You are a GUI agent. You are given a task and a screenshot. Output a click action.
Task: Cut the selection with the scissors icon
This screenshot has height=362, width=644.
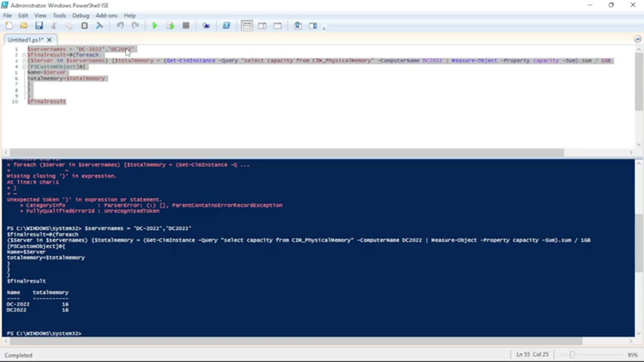click(54, 26)
